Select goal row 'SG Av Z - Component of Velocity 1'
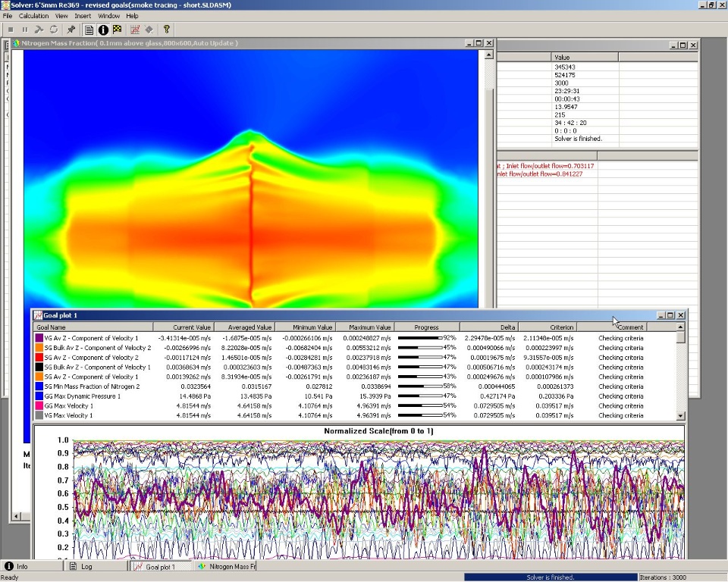728x582 pixels. [355, 377]
